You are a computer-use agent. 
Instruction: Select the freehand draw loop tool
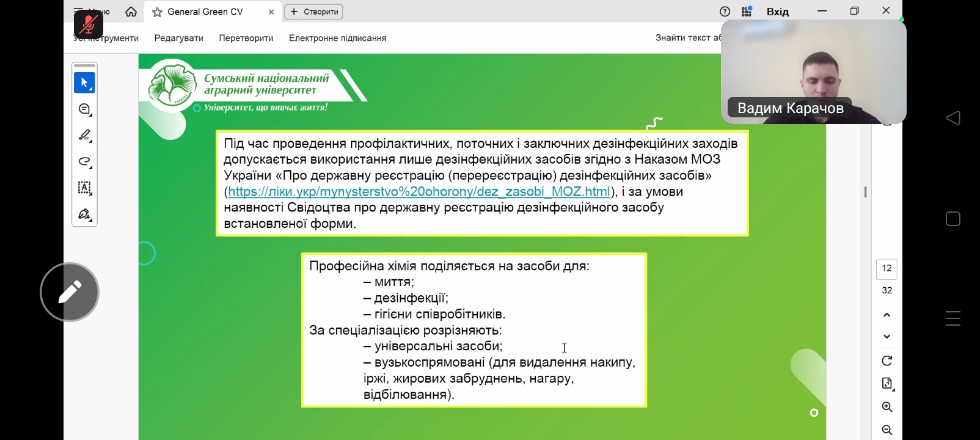(x=84, y=162)
